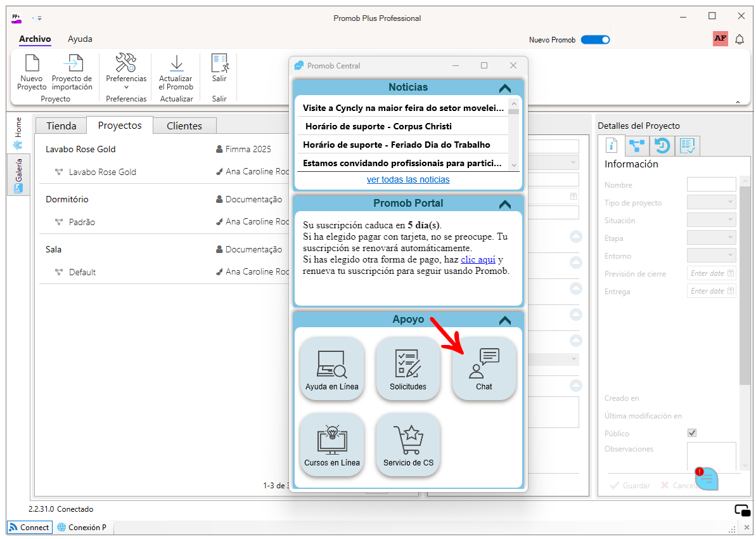Click Actualizar el Promob download icon
Screen dimensions: 756x539
(x=176, y=63)
